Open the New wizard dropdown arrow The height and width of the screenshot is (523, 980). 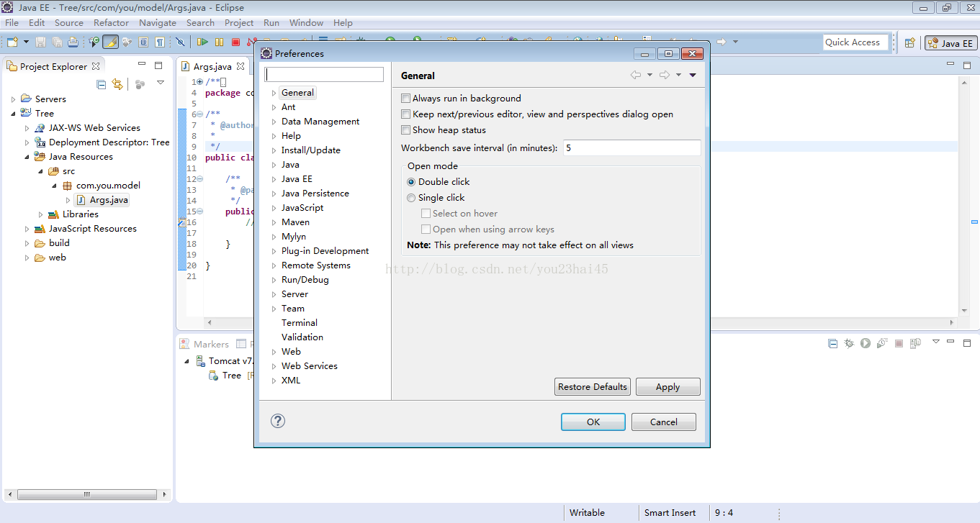(27, 42)
